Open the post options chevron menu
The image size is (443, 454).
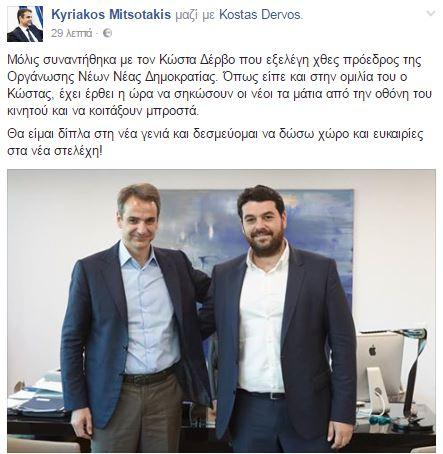point(431,14)
